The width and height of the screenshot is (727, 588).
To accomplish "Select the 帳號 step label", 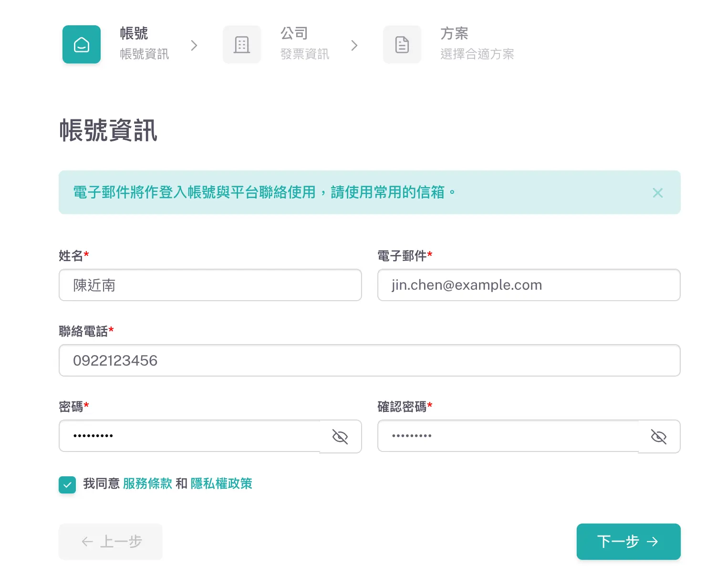I will tap(134, 33).
